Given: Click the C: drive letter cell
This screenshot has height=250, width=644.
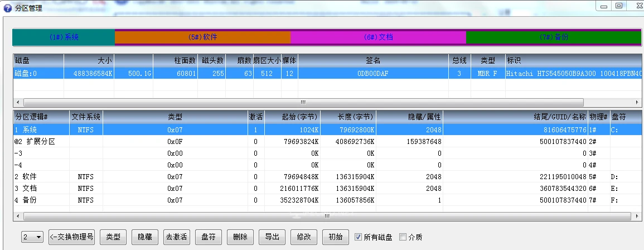Looking at the screenshot, I should (x=626, y=129).
